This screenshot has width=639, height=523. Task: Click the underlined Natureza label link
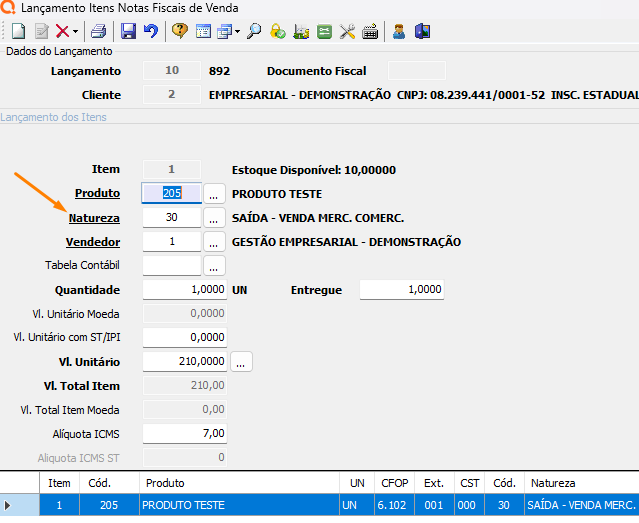(x=94, y=217)
